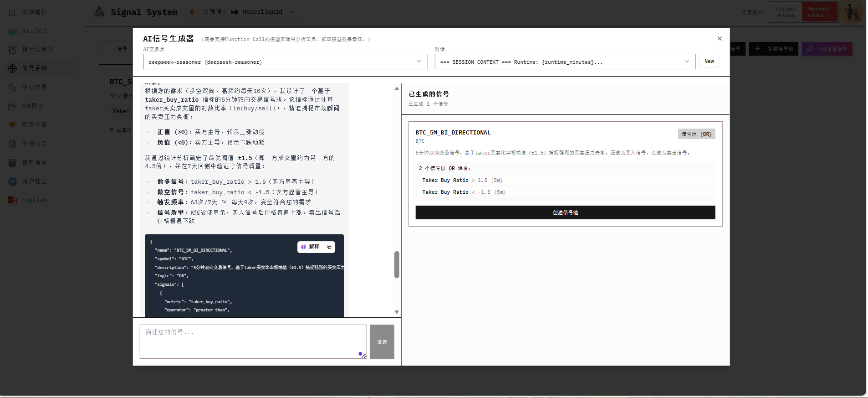Switch language to English

click(34, 200)
